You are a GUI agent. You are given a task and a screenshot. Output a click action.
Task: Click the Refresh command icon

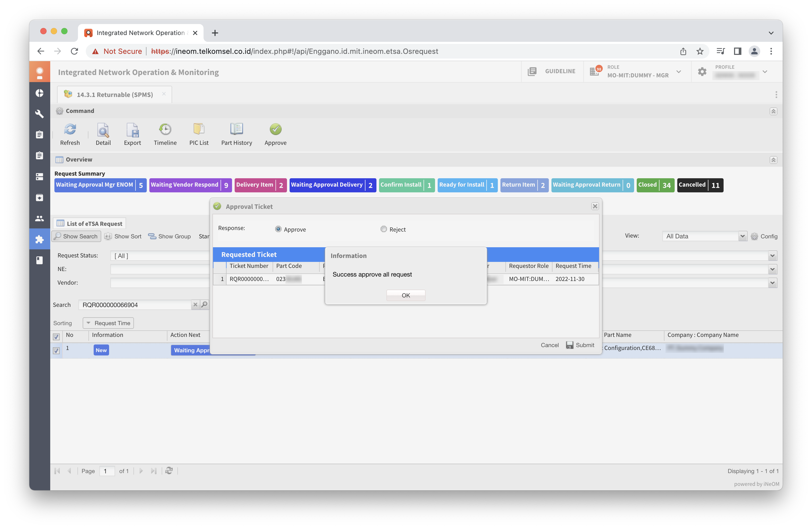point(70,130)
